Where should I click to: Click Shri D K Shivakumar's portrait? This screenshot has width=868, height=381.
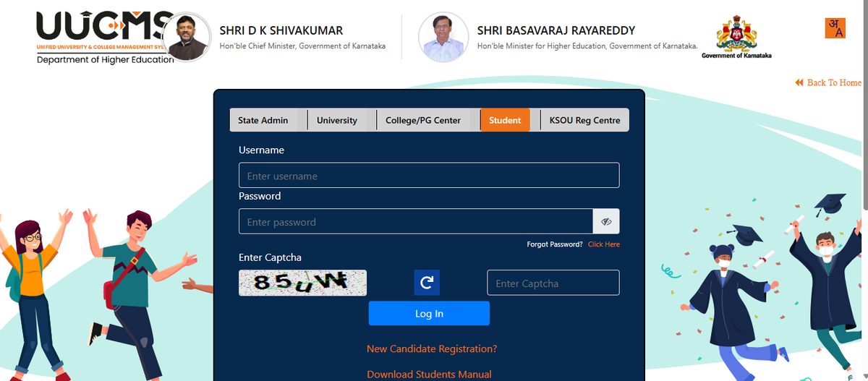point(187,37)
